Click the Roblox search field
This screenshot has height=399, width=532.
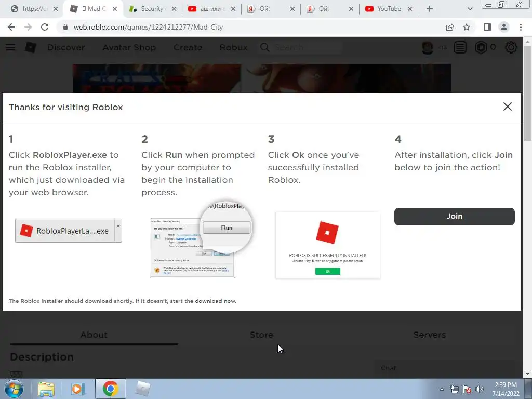300,47
